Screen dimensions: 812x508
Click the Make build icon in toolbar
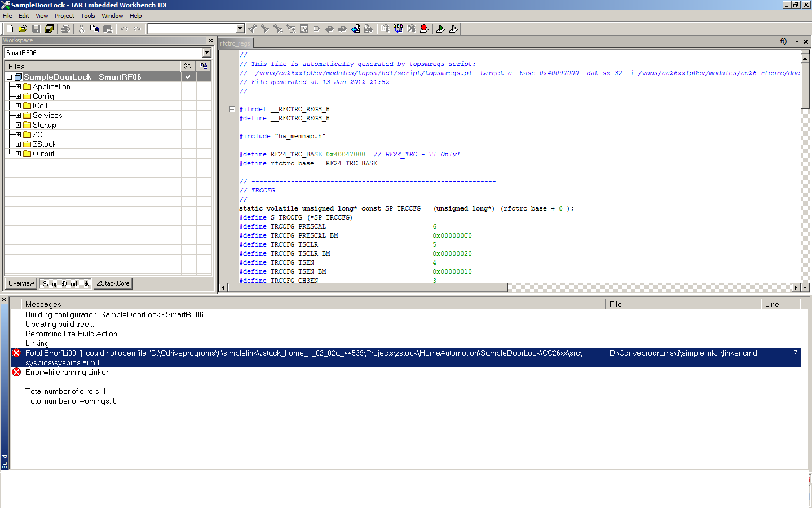[x=398, y=29]
